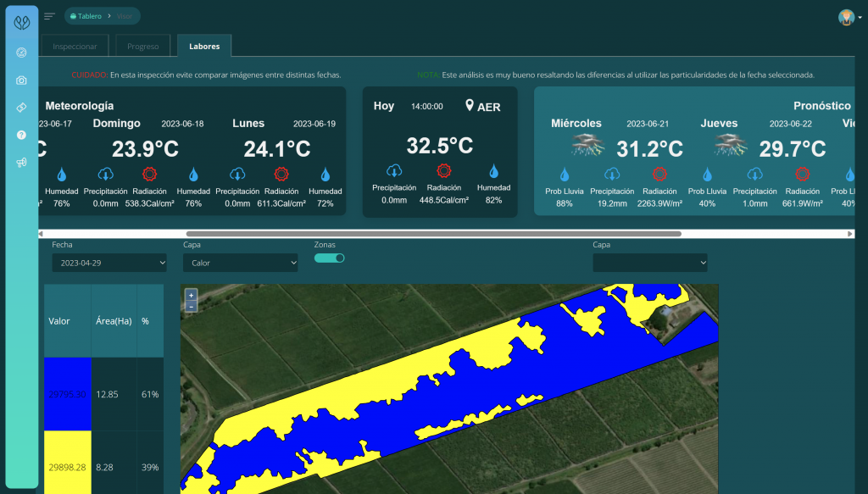Switch to the Progreso tab
The image size is (868, 494).
click(x=143, y=46)
